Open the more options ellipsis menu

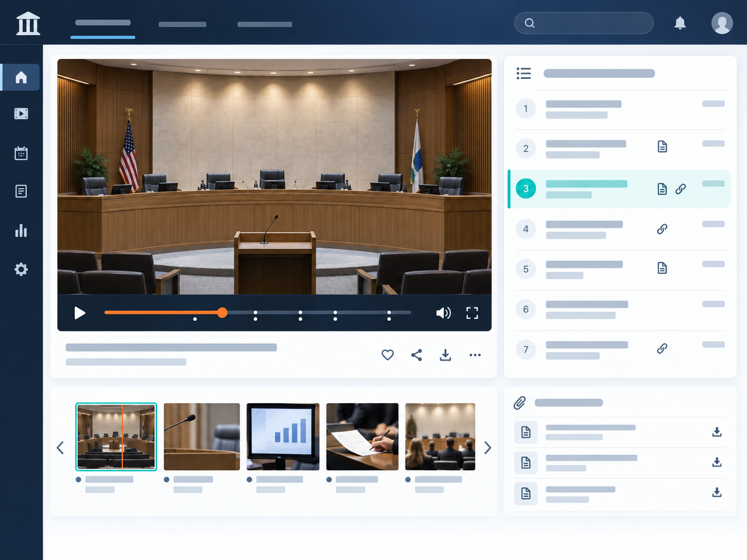475,355
